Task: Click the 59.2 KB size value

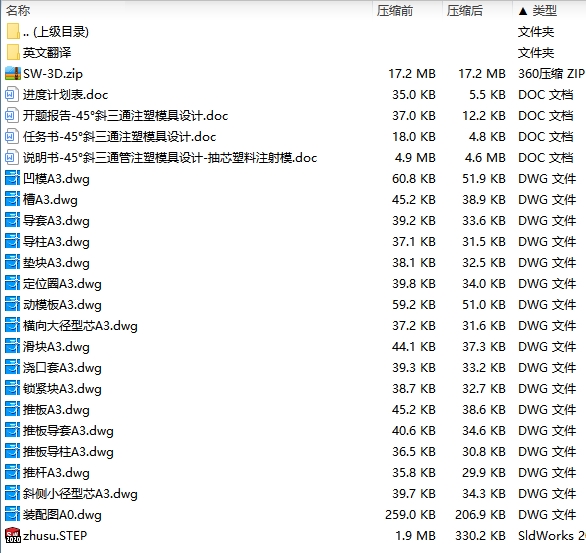Action: pyautogui.click(x=414, y=305)
